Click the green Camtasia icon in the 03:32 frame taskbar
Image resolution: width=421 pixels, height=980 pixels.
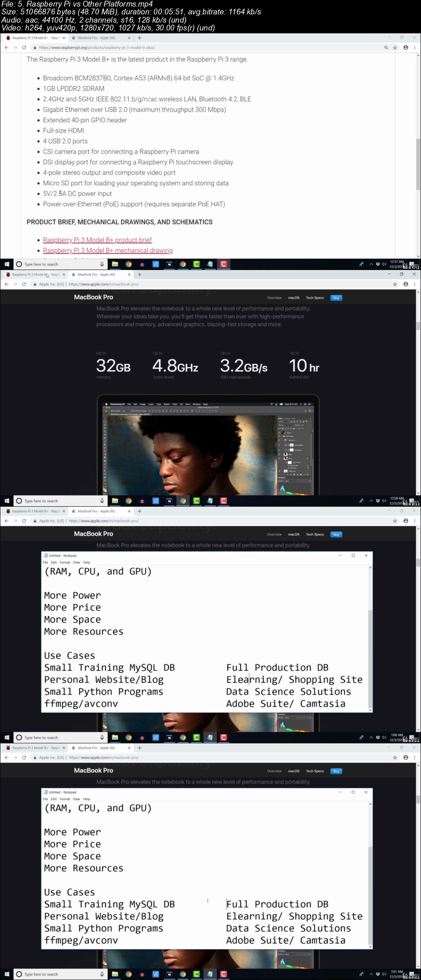click(x=197, y=738)
